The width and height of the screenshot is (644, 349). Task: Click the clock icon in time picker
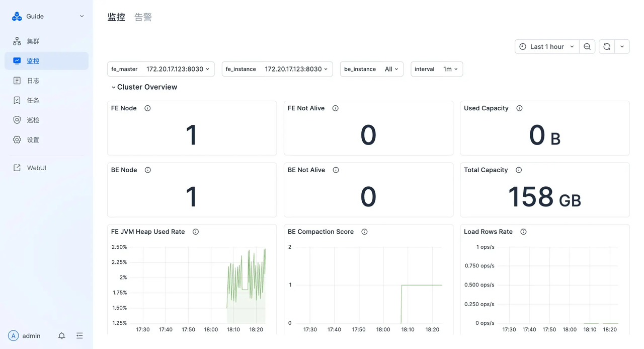[x=523, y=46]
